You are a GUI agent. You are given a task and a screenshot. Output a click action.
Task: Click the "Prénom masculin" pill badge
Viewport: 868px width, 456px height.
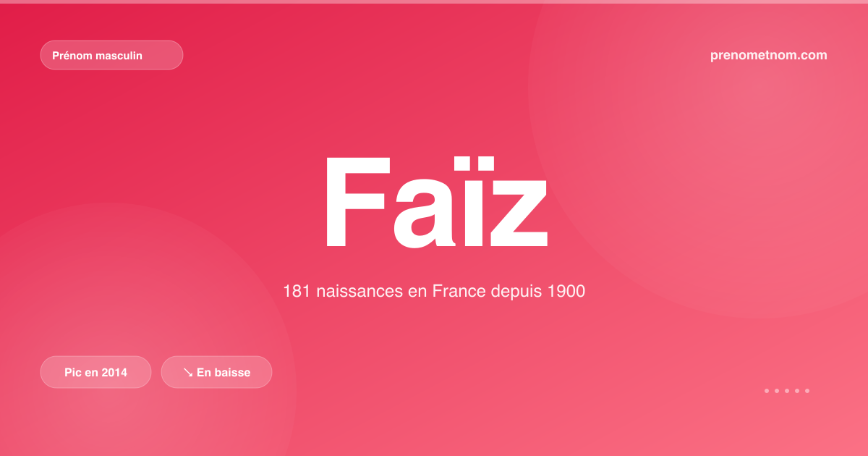point(111,55)
